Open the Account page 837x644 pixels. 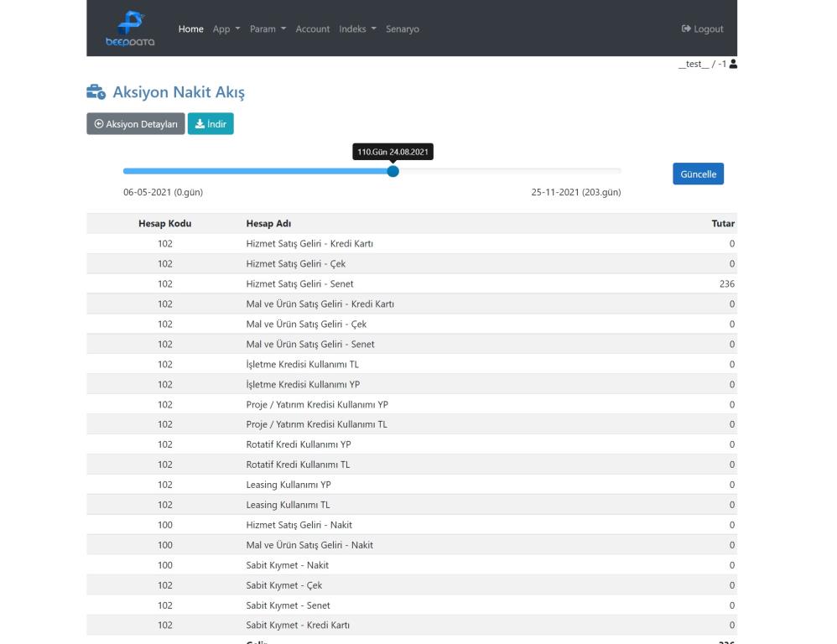[x=312, y=29]
